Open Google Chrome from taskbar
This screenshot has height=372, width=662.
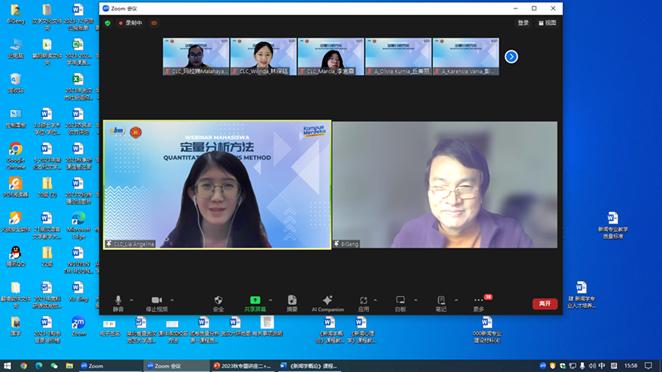24,366
